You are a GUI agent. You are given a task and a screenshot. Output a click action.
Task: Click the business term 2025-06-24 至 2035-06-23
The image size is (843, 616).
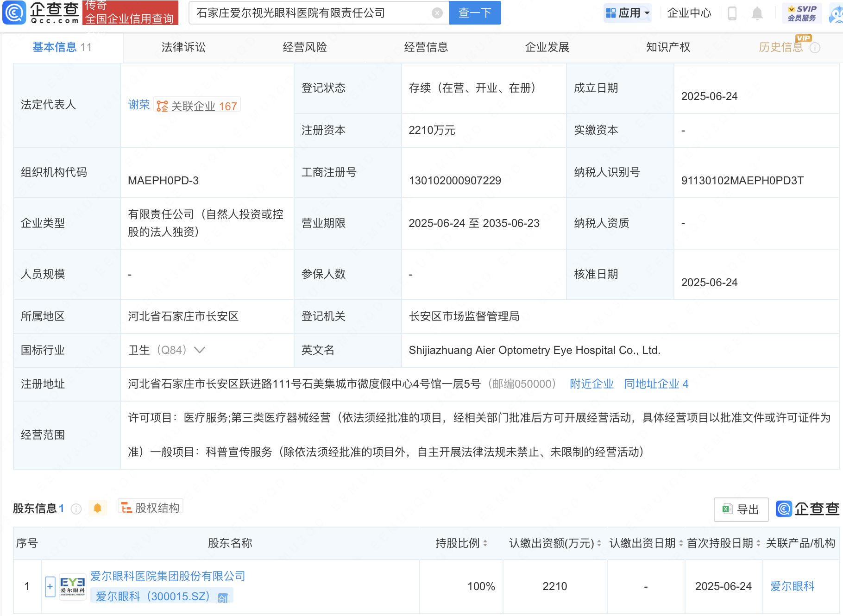[474, 223]
